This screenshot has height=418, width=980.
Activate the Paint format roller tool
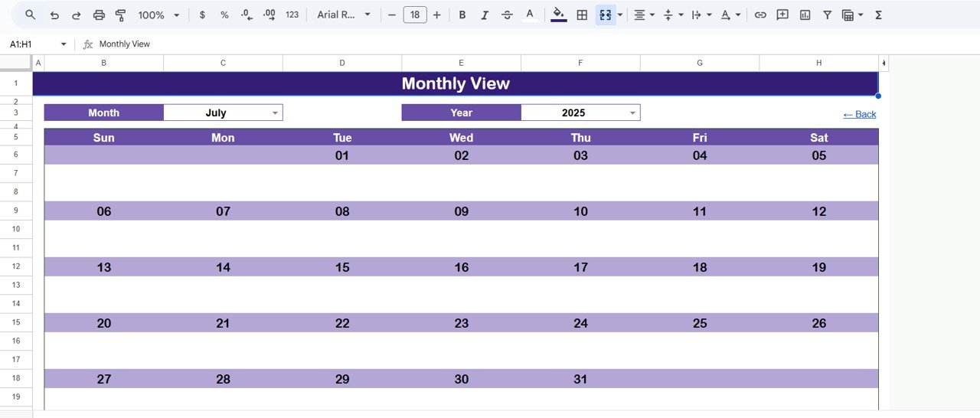(x=121, y=15)
